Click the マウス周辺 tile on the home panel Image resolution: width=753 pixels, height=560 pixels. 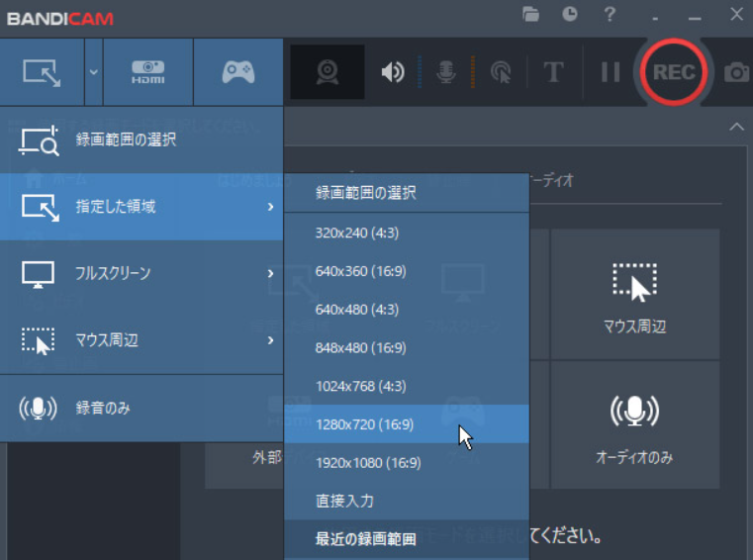(x=635, y=294)
